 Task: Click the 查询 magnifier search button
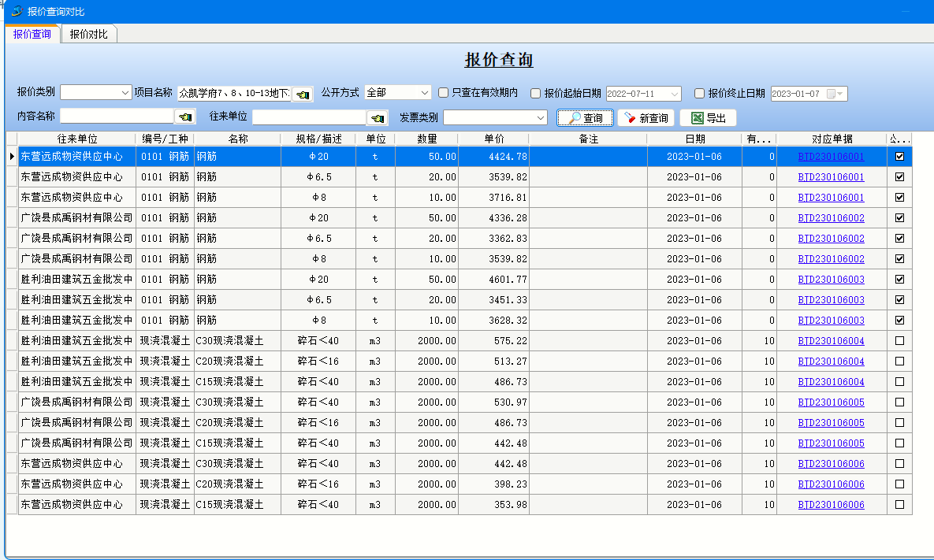click(585, 118)
